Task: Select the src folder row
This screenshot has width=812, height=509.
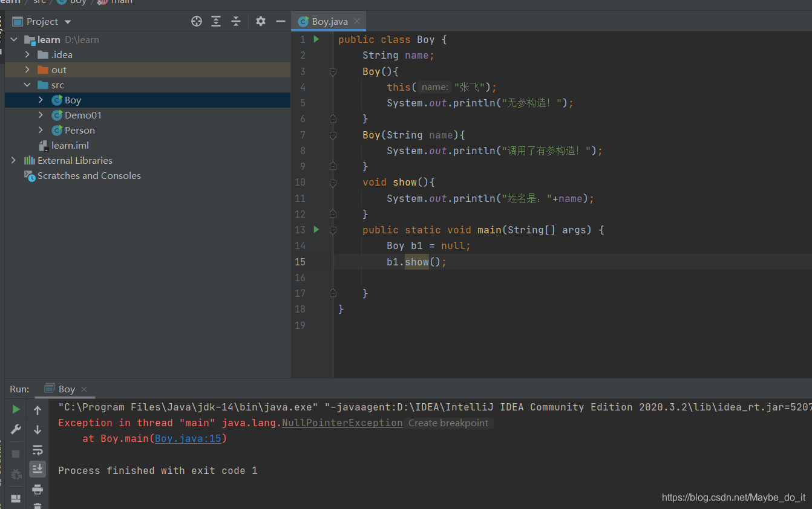Action: (148, 85)
